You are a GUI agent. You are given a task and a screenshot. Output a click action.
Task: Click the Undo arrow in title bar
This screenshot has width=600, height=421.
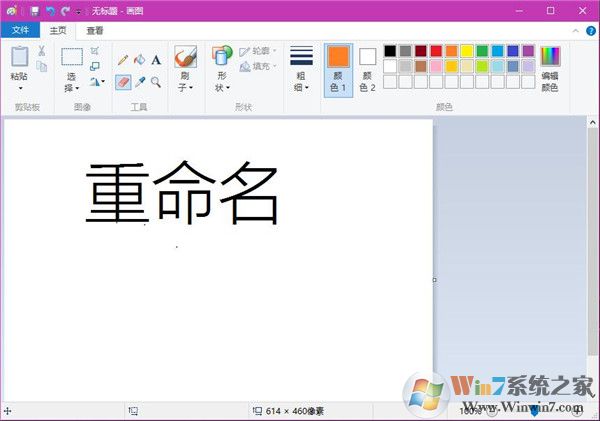click(51, 11)
